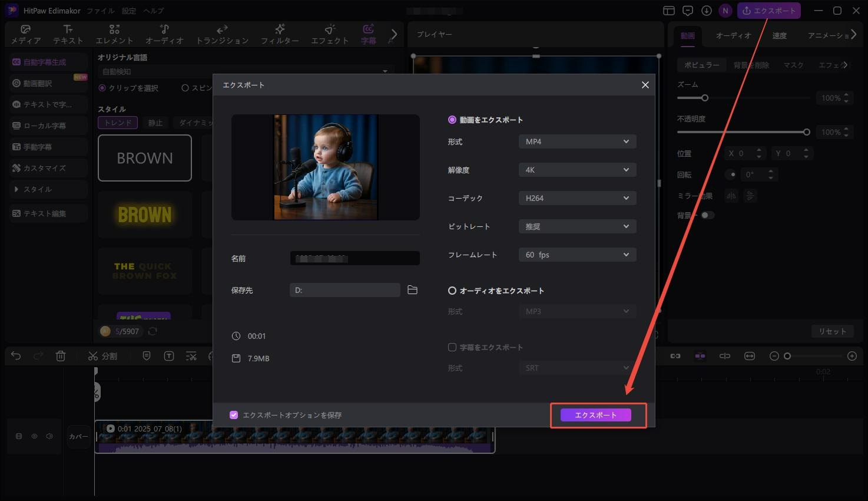Switch to the 速度 properties tab
868x501 pixels.
(x=780, y=35)
